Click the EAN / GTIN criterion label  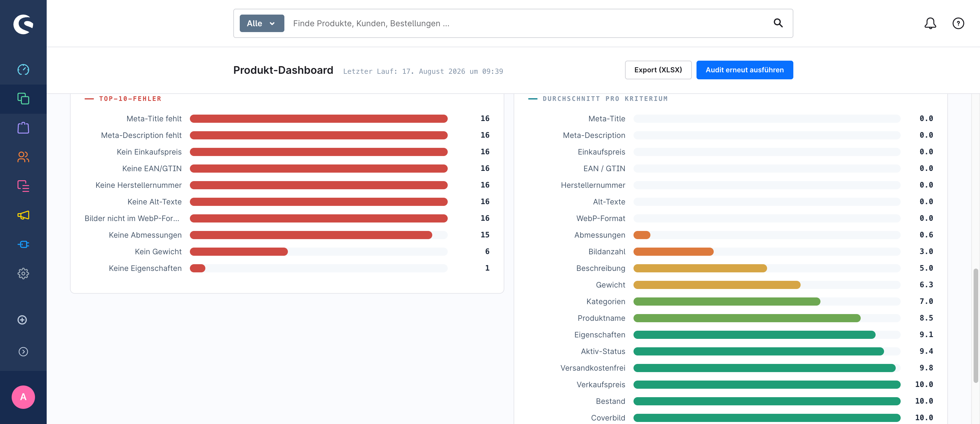click(x=604, y=169)
